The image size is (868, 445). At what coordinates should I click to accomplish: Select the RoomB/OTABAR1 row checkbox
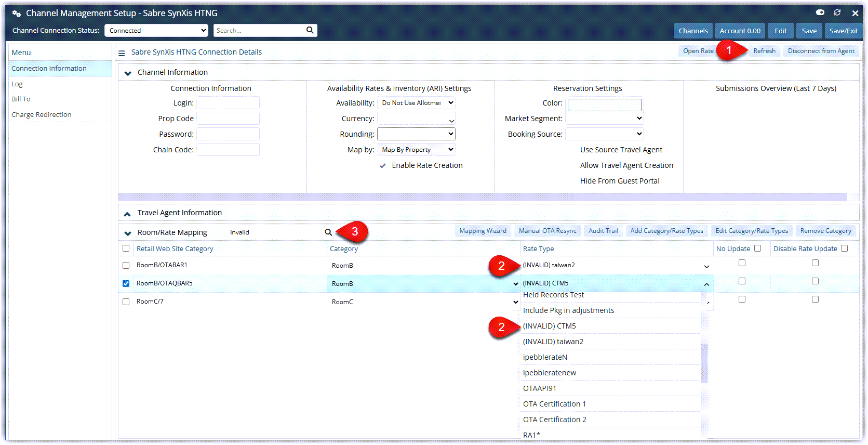point(126,265)
